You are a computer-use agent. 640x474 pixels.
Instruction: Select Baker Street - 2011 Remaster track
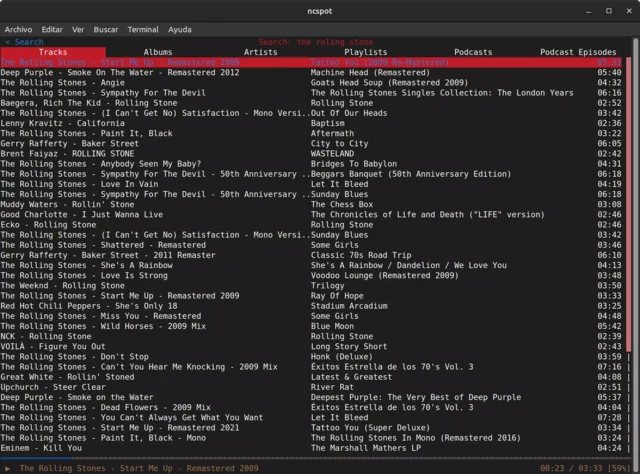(311, 255)
